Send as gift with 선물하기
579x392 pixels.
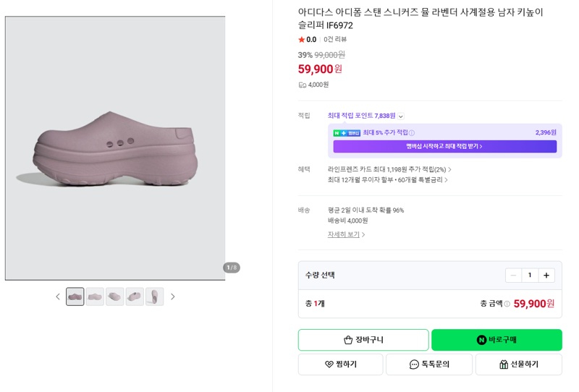tap(518, 365)
